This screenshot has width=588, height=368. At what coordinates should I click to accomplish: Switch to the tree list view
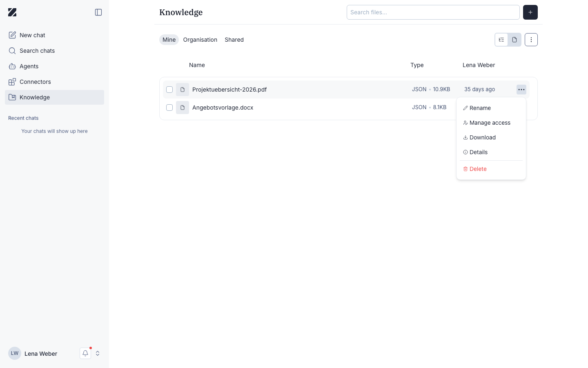(501, 40)
